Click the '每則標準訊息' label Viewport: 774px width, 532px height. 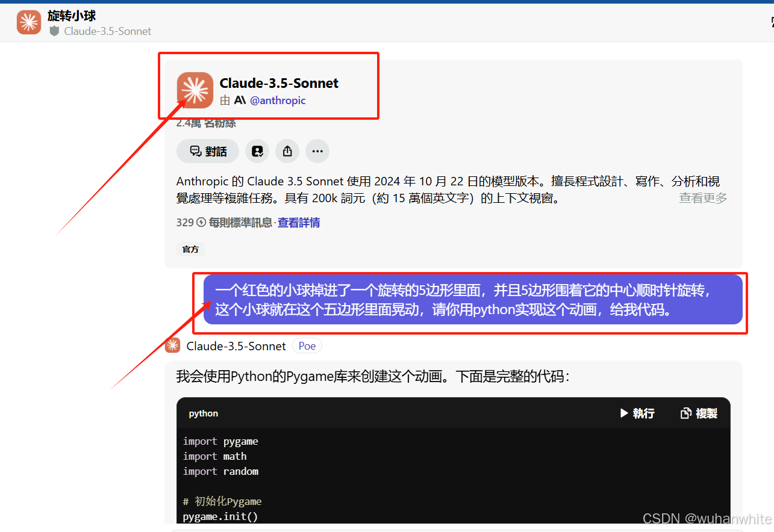click(x=240, y=223)
